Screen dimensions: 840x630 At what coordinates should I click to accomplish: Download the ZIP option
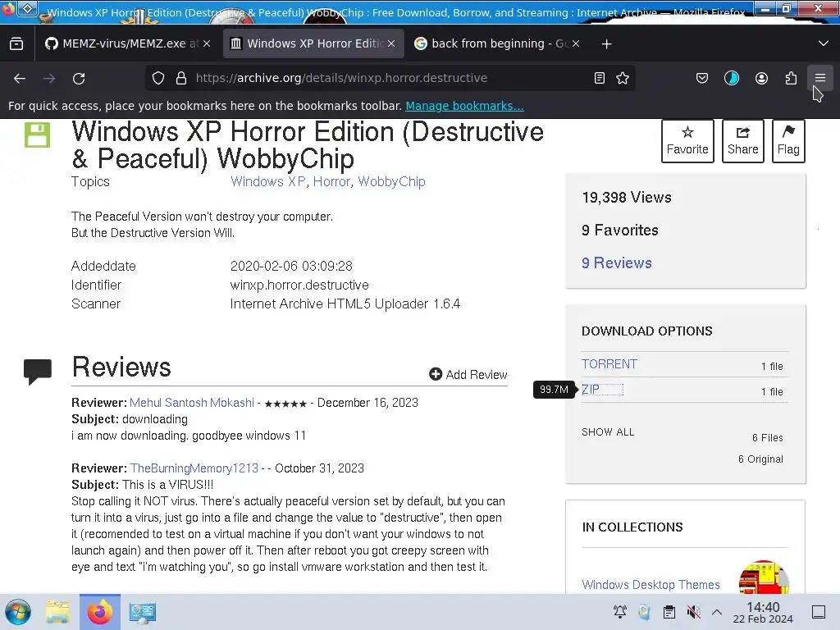click(591, 390)
